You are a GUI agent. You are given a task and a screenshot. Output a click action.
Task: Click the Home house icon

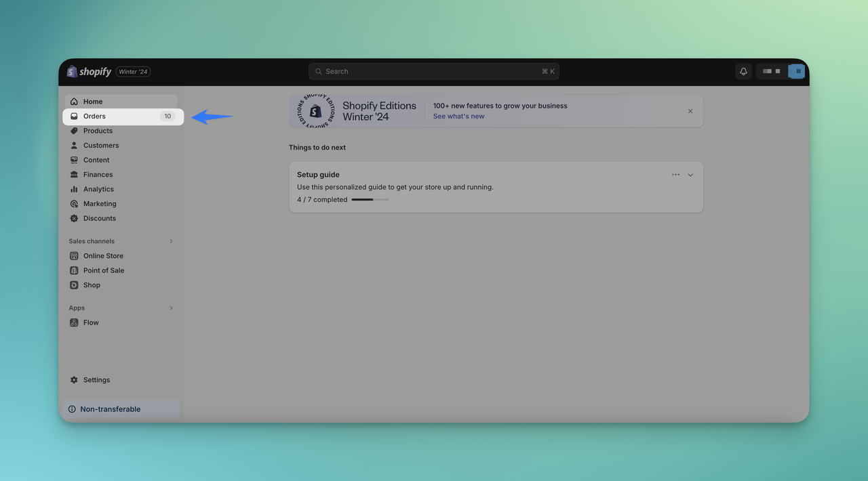(74, 102)
